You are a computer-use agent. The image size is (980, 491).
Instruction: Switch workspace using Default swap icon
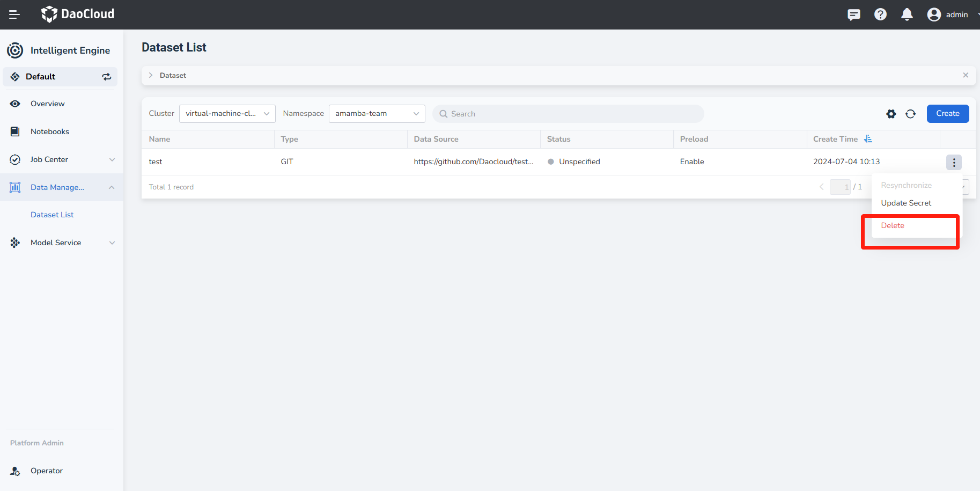coord(107,77)
